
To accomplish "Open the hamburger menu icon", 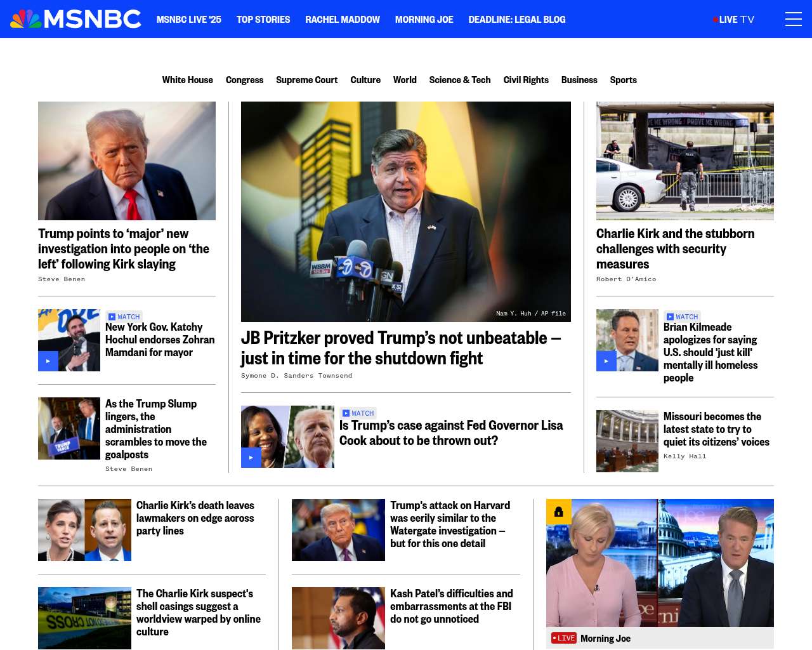I will pyautogui.click(x=793, y=19).
